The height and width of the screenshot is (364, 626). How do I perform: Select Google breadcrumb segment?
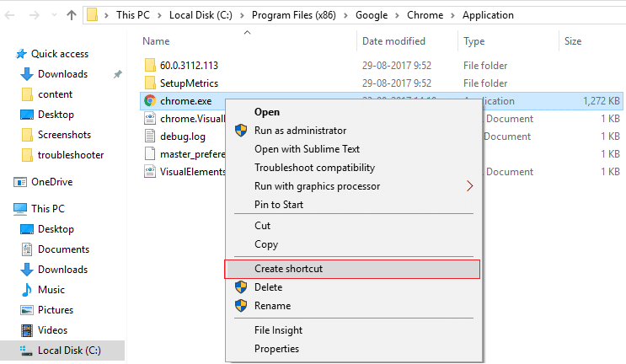point(372,15)
